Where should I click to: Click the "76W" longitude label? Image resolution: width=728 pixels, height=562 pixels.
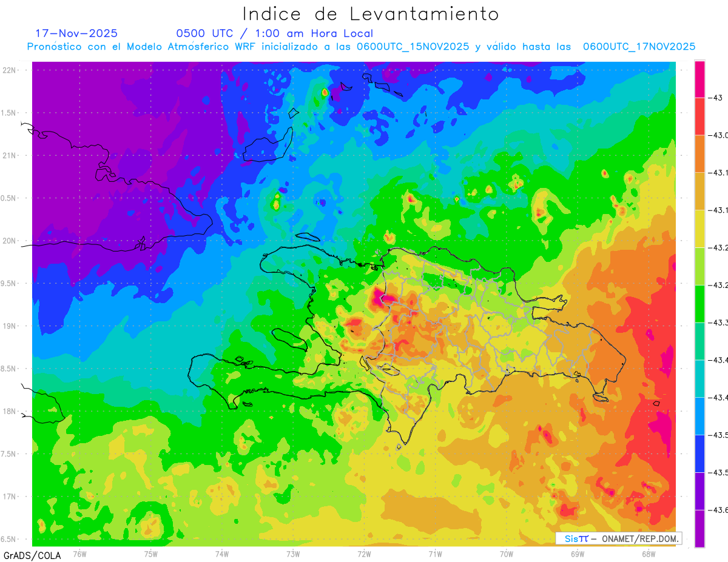(79, 554)
